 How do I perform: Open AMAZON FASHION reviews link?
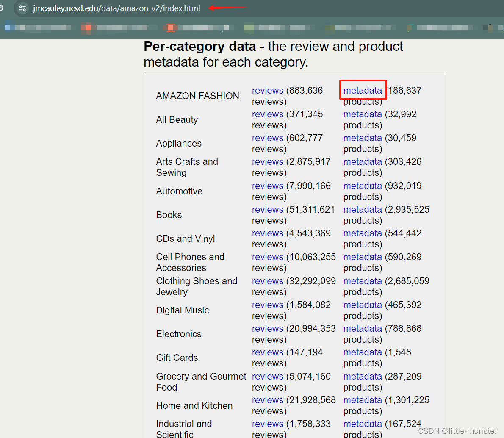pos(267,90)
